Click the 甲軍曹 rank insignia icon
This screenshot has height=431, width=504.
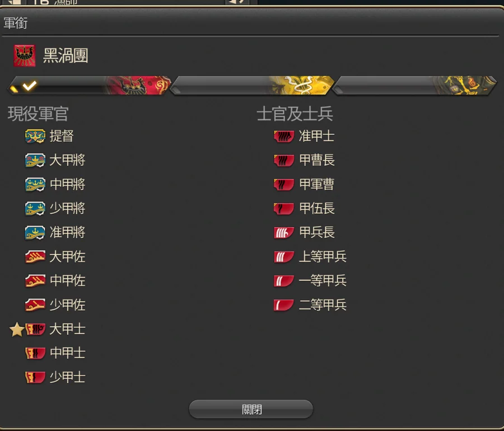pyautogui.click(x=284, y=184)
